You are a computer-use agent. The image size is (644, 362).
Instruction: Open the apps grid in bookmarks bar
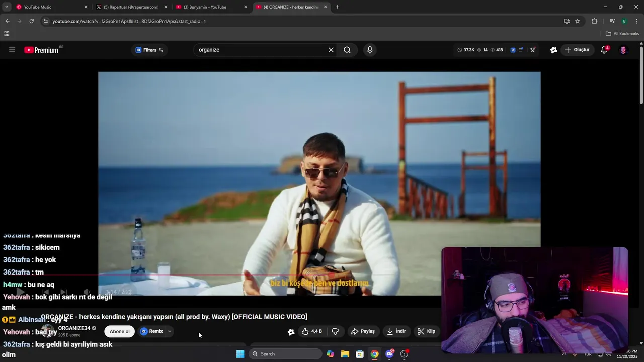point(7,34)
